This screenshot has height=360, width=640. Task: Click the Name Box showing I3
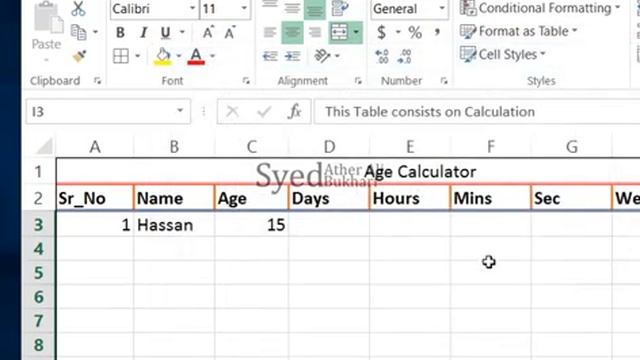pyautogui.click(x=108, y=111)
